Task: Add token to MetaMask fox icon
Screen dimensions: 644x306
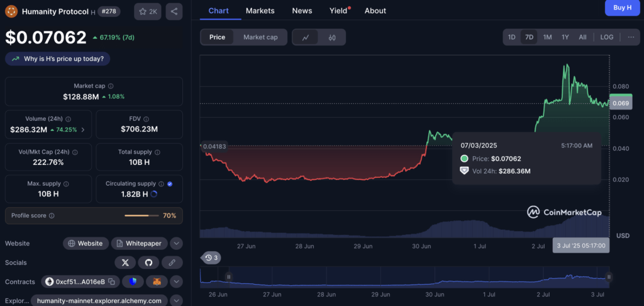Action: pyautogui.click(x=157, y=281)
